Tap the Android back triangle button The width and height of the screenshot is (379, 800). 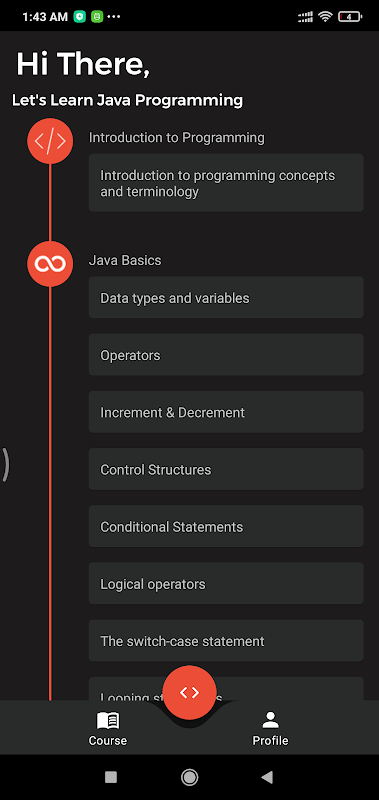point(266,777)
